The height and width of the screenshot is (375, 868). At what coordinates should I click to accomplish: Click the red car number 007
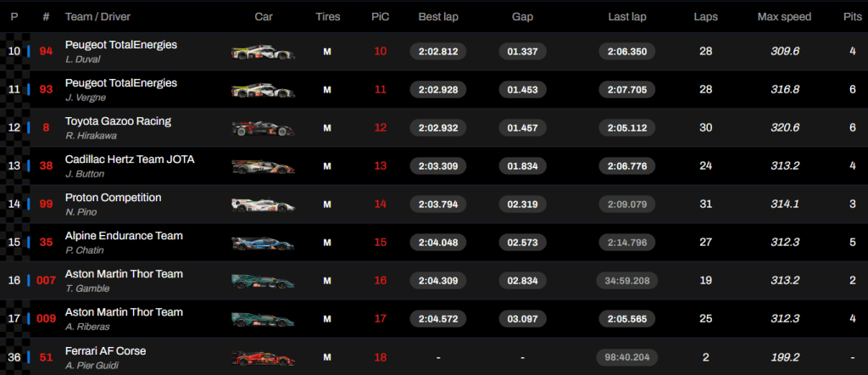(46, 281)
